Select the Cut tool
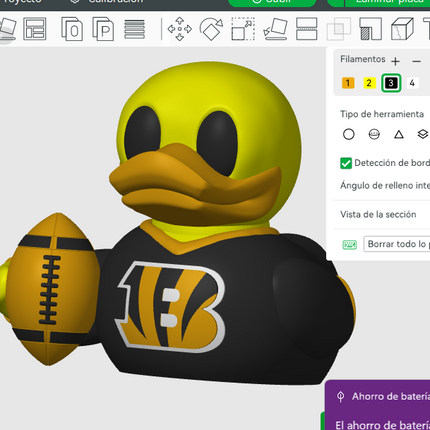This screenshot has height=430, width=430. coord(306,29)
